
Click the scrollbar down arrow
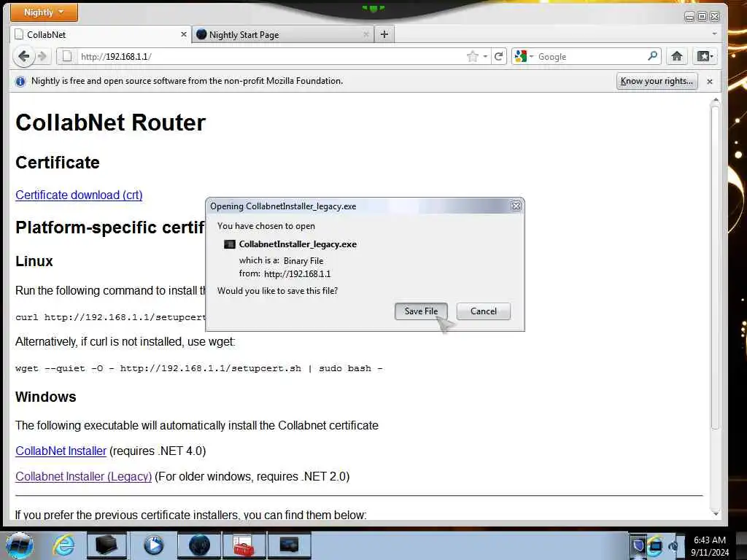[715, 514]
